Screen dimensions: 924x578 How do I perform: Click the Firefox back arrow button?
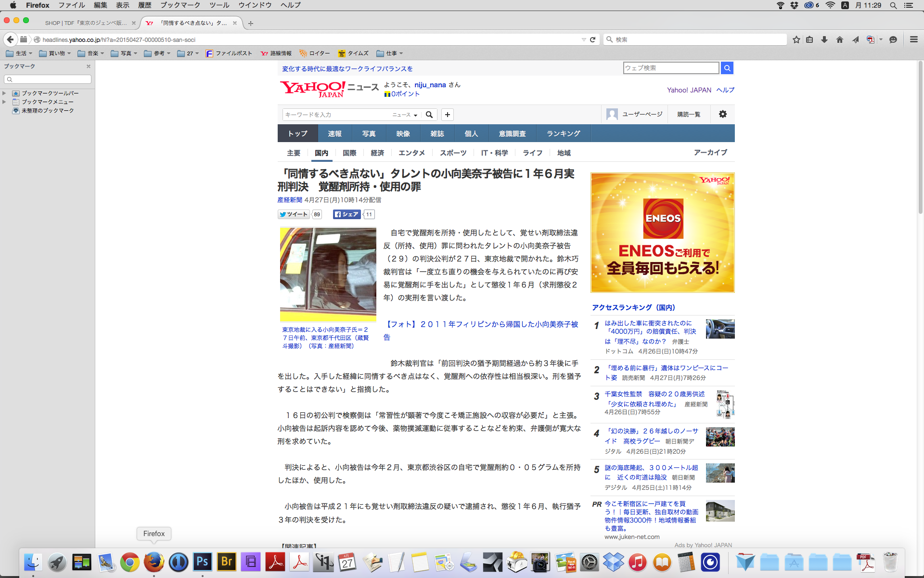(10, 39)
